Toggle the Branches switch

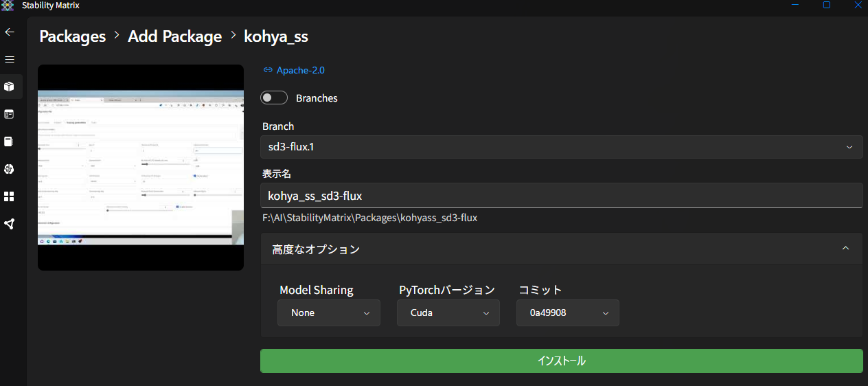click(x=274, y=98)
